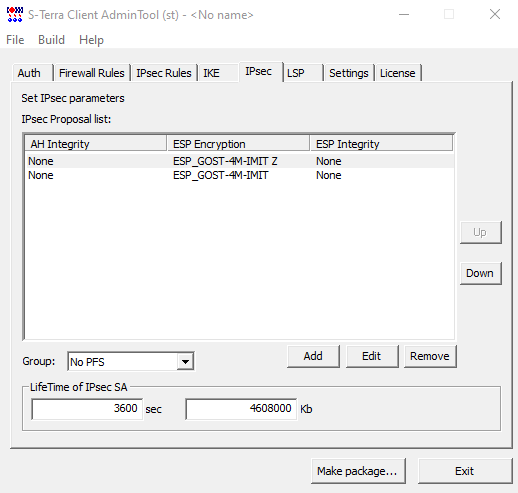This screenshot has height=493, width=518.
Task: Click the Up button
Action: (480, 232)
